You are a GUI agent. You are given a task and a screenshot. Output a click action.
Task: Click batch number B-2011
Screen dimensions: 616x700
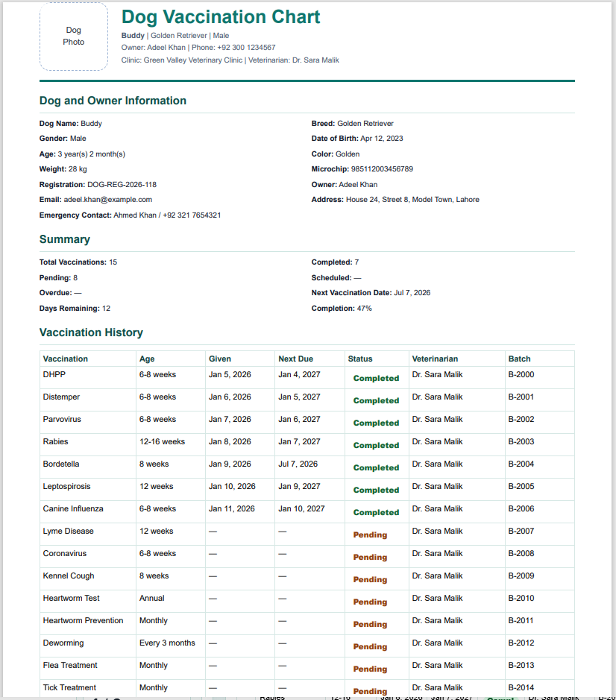[521, 620]
